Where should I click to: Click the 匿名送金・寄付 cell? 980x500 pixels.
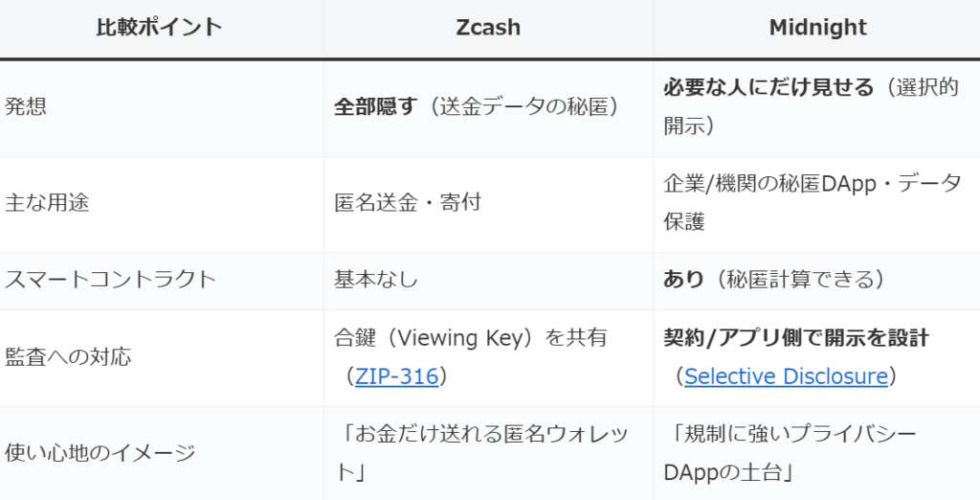407,203
